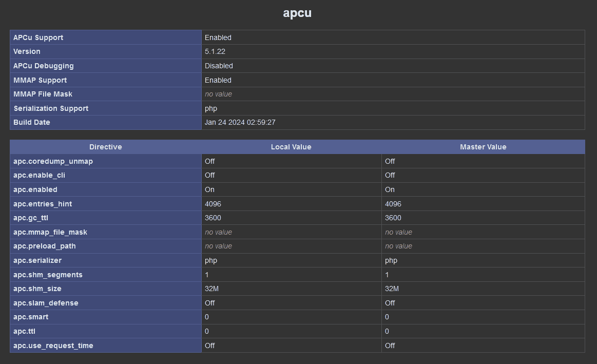Image resolution: width=597 pixels, height=364 pixels.
Task: Click Local Value 1 for apc.shm_segments
Action: click(207, 275)
